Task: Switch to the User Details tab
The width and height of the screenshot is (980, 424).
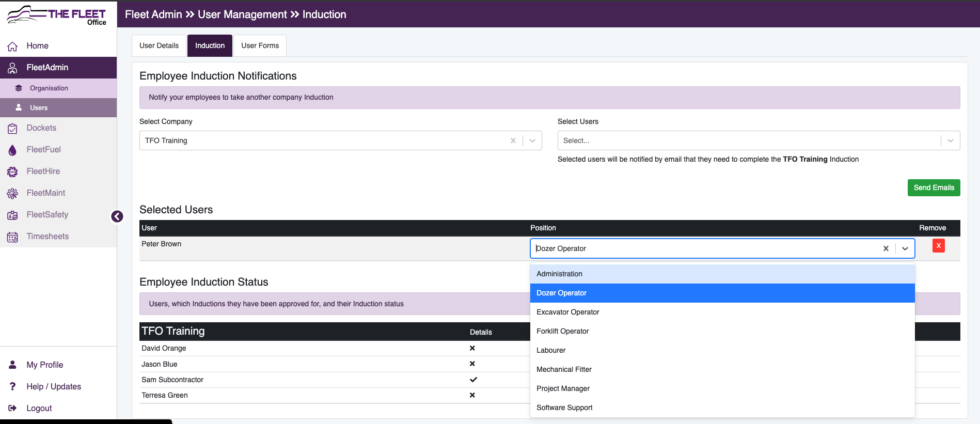Action: tap(159, 45)
